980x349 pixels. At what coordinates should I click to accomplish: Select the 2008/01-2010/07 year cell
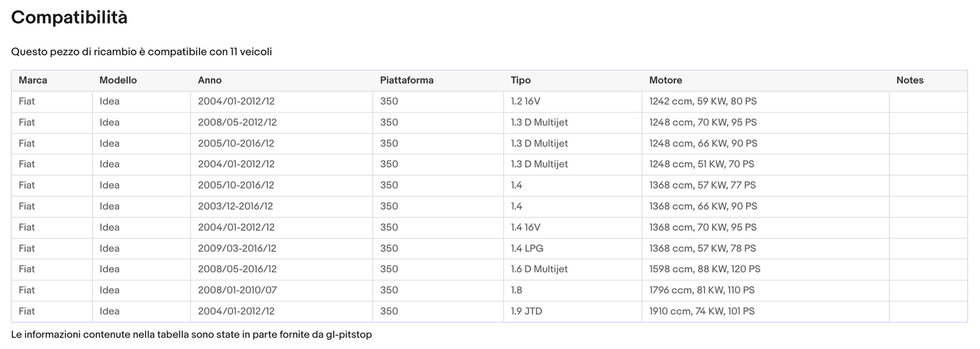tap(237, 291)
